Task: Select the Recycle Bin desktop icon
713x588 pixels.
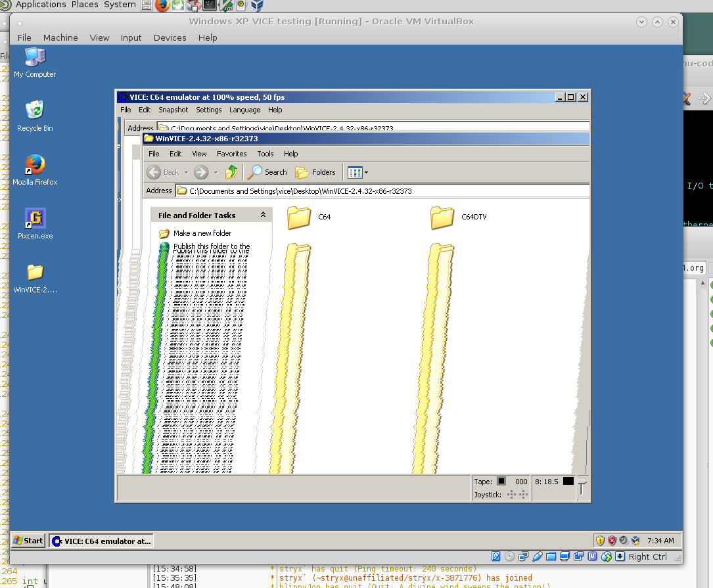Action: (x=35, y=116)
